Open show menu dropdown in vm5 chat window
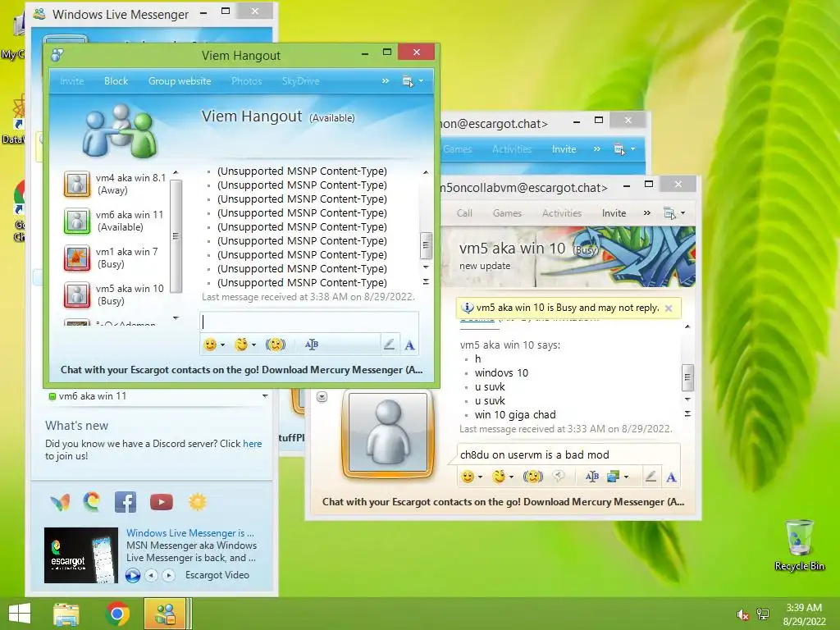The image size is (840, 630). 674,213
